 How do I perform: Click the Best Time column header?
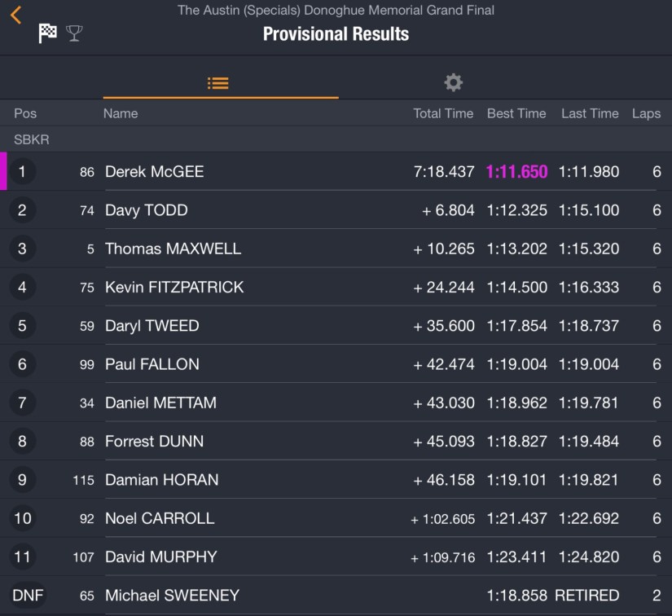click(x=516, y=113)
